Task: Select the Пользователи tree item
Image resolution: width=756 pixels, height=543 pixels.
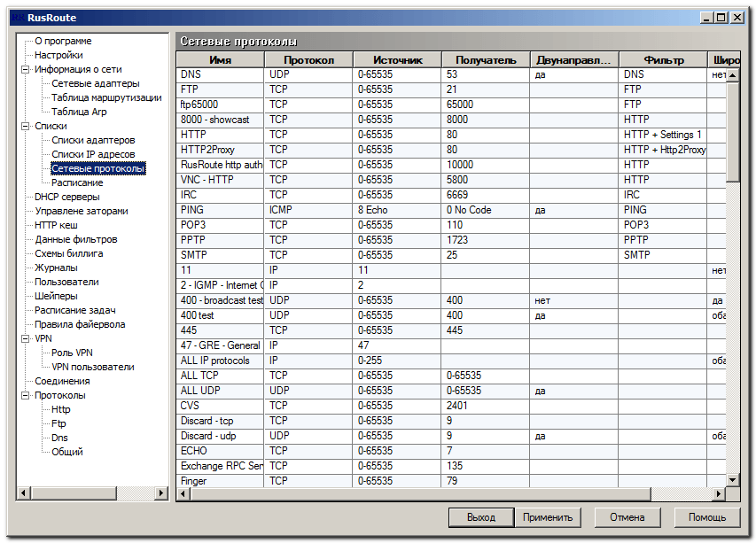Action: [x=66, y=282]
